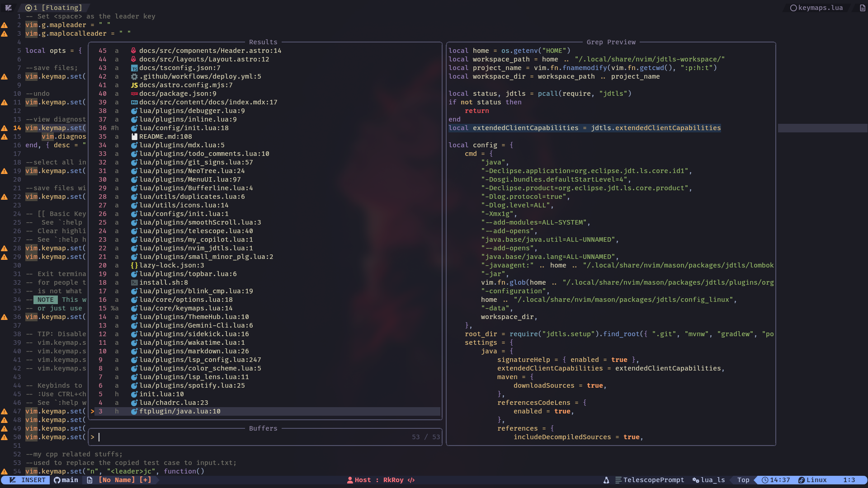Expand the Top scroll position indicator
The width and height of the screenshot is (868, 488).
pyautogui.click(x=743, y=480)
